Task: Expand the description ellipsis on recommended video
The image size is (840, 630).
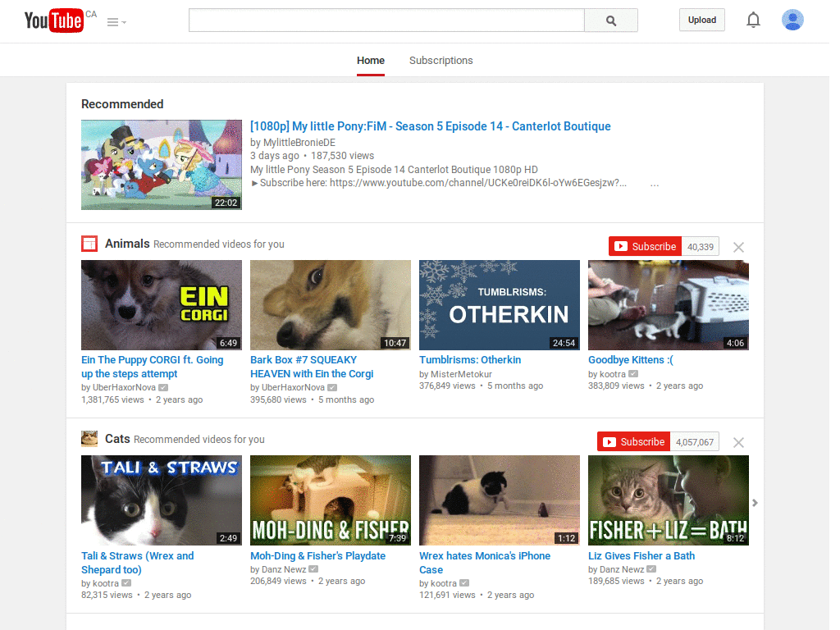Action: [654, 184]
